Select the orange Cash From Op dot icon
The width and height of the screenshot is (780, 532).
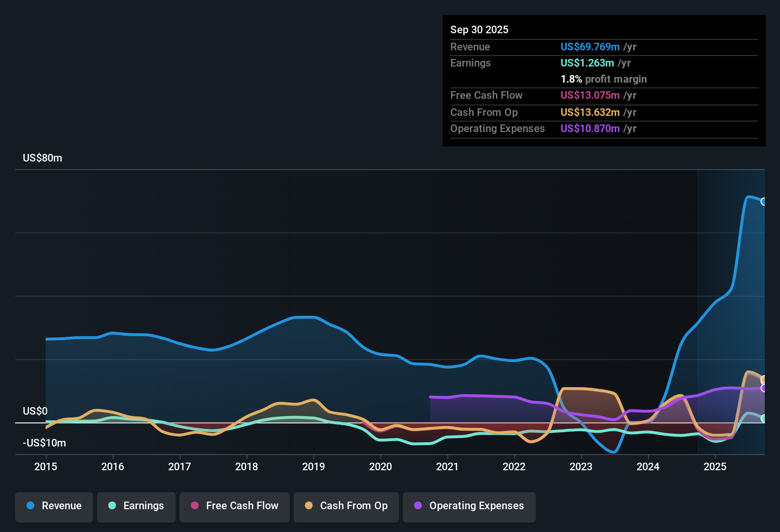[308, 506]
